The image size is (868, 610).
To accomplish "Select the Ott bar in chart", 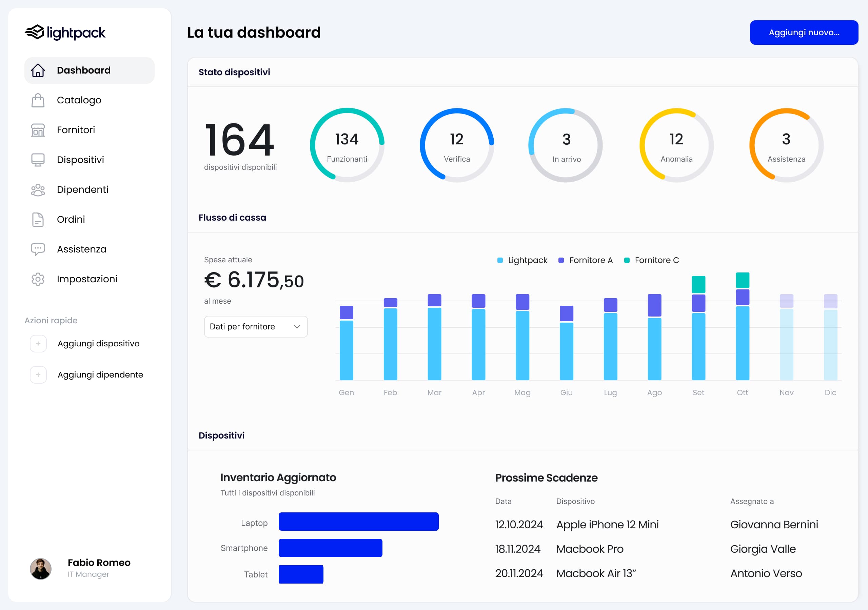I will [743, 326].
